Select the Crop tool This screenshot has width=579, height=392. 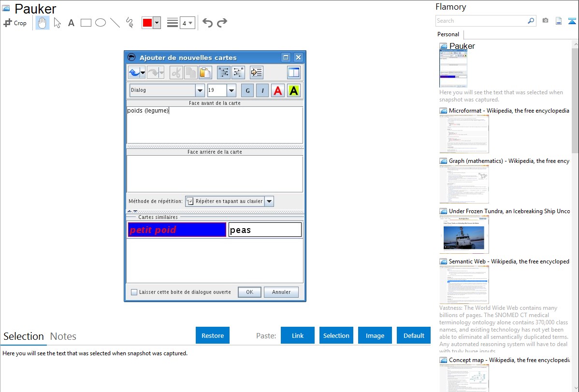coord(15,23)
